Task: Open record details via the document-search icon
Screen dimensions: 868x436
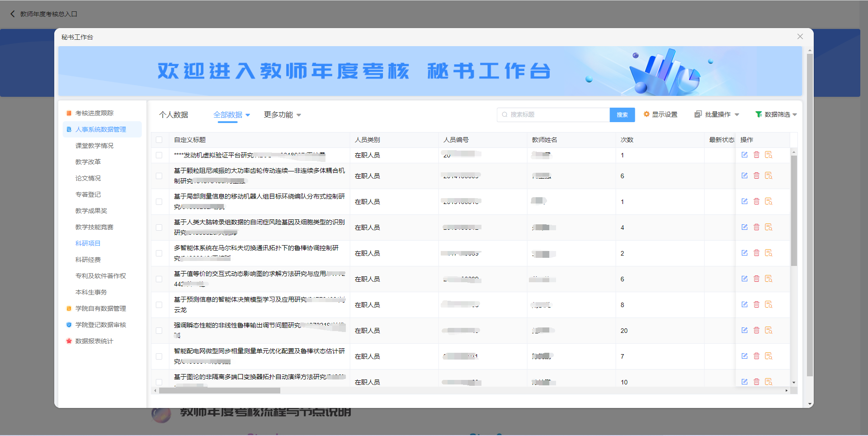Action: (769, 155)
